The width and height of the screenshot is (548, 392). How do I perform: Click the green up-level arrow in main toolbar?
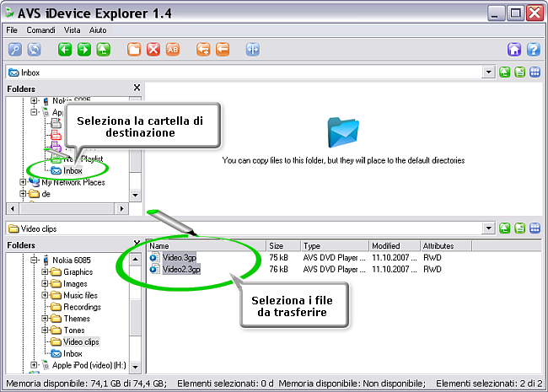click(x=103, y=49)
